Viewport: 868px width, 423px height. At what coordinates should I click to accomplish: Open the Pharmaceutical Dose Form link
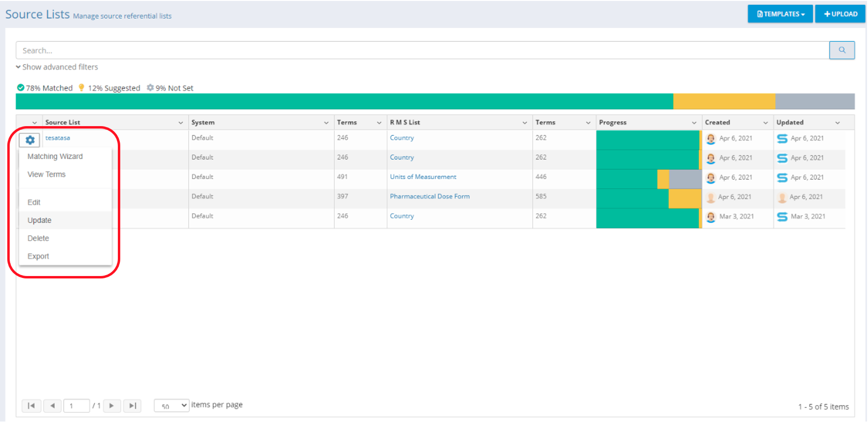point(430,196)
